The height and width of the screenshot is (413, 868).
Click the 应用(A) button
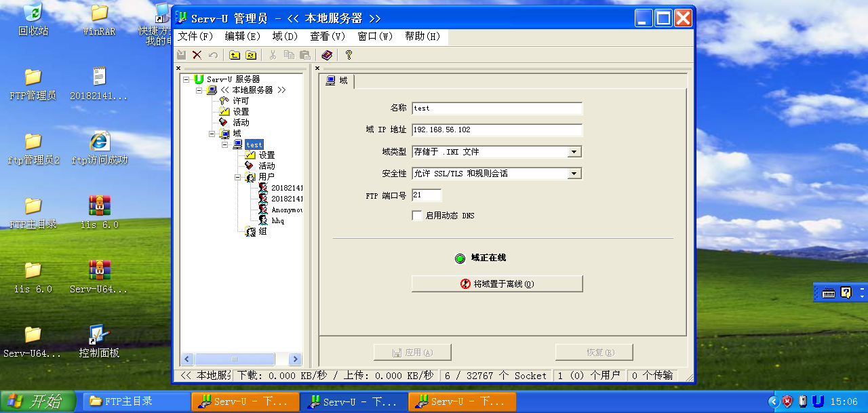tap(412, 353)
